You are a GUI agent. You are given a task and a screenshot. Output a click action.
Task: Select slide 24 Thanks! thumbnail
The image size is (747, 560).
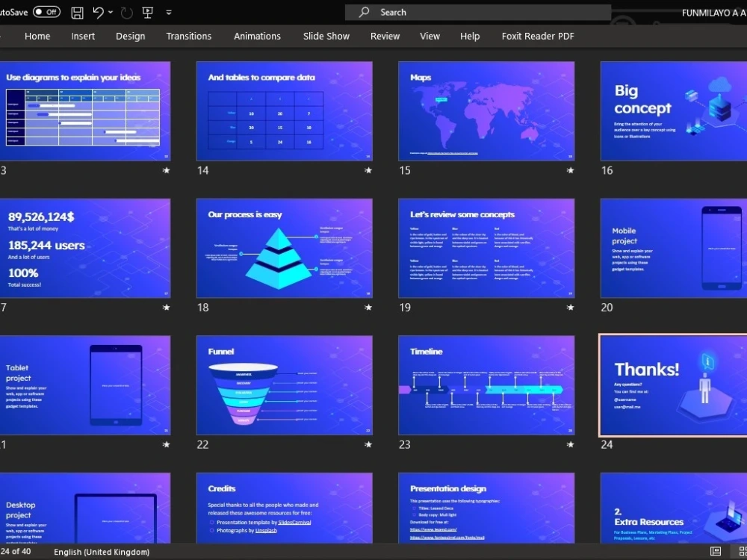(x=674, y=385)
